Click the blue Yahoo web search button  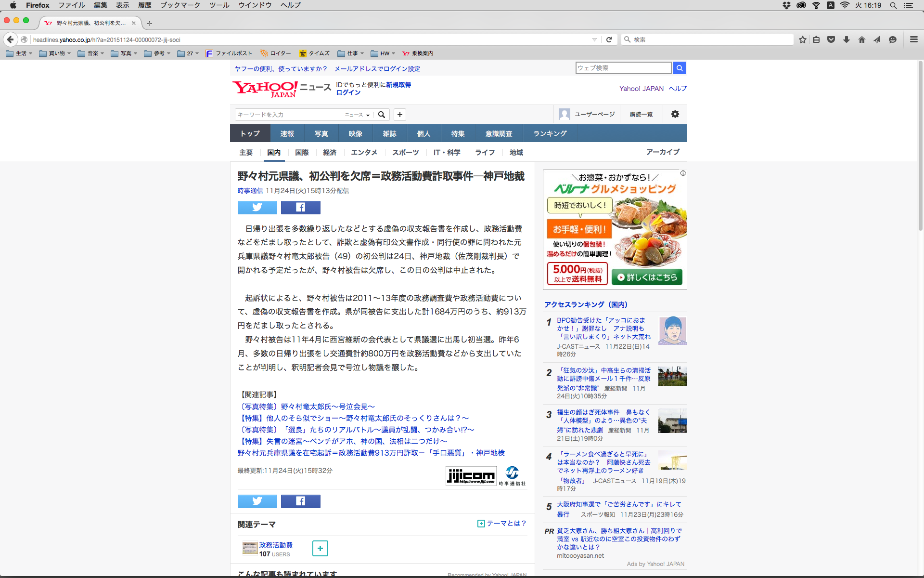(x=679, y=68)
